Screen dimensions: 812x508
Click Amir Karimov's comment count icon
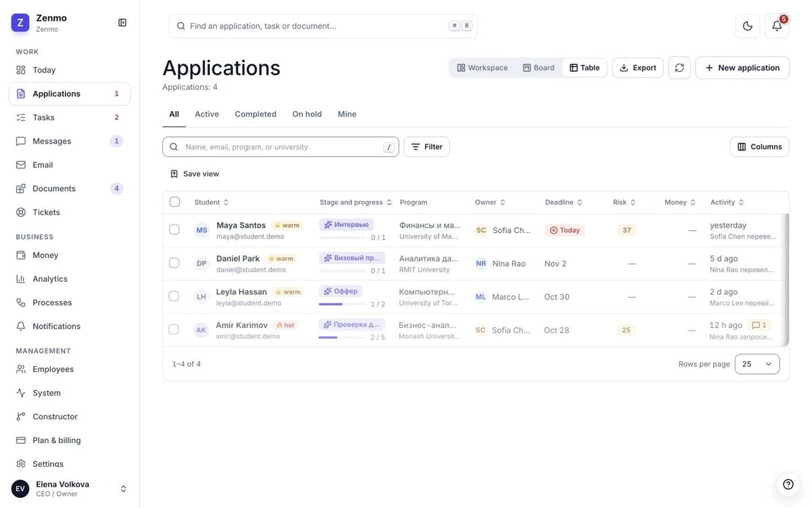coord(760,325)
